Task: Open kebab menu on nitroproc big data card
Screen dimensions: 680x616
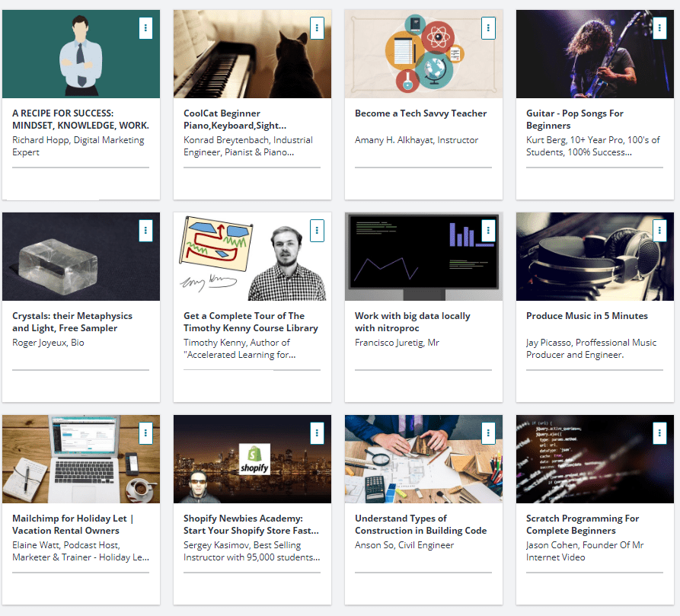Action: click(489, 231)
